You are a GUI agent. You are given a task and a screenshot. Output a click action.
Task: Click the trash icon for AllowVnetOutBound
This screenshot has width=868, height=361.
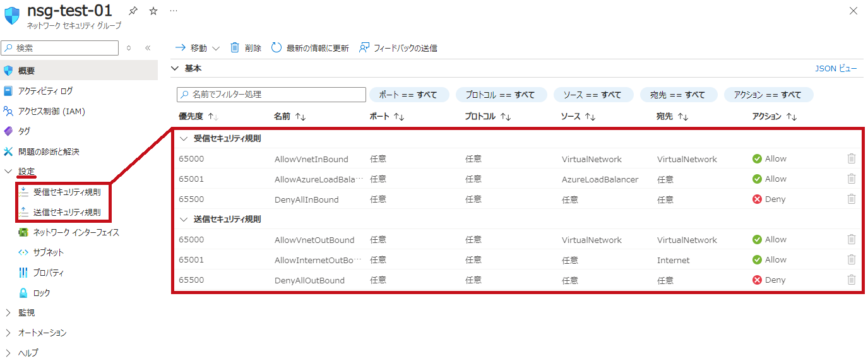pyautogui.click(x=852, y=239)
